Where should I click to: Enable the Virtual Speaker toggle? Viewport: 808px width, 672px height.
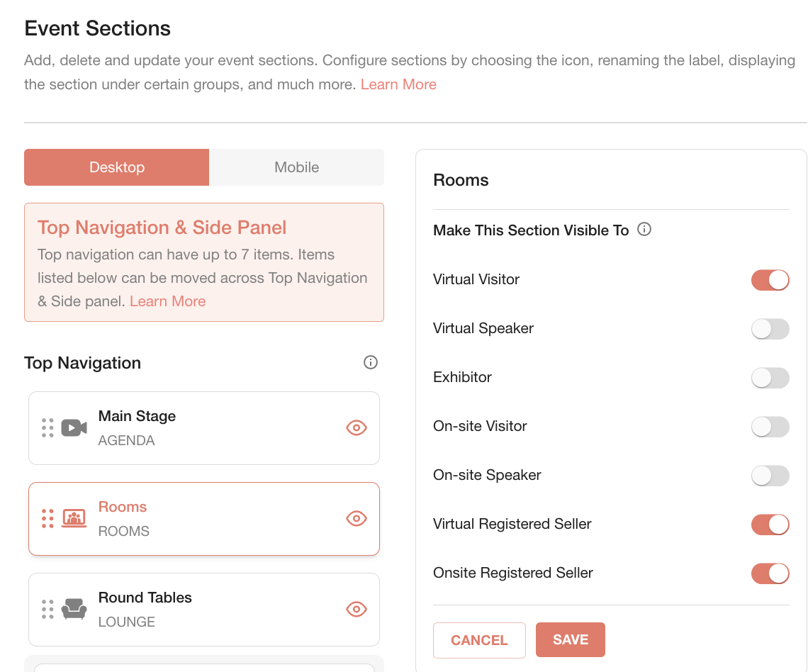point(770,329)
